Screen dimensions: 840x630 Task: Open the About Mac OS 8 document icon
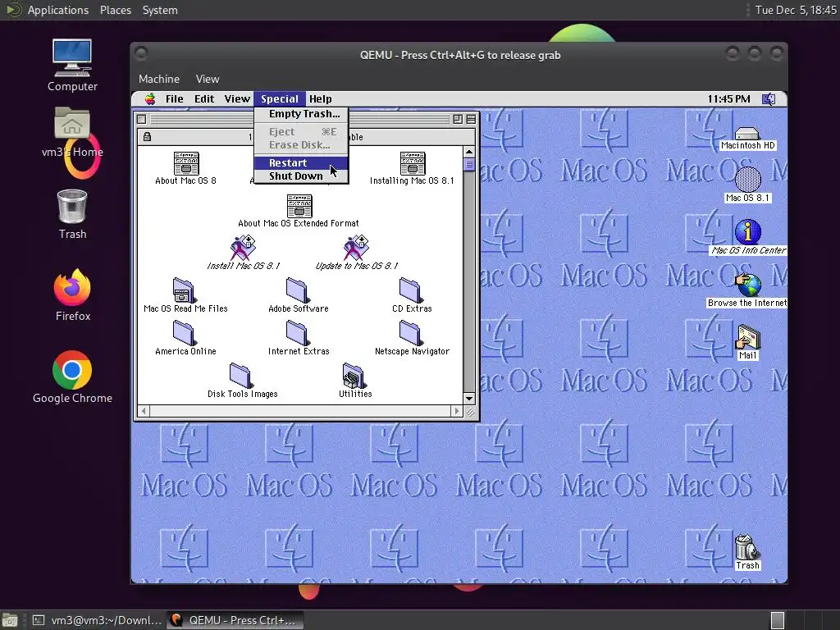[186, 163]
